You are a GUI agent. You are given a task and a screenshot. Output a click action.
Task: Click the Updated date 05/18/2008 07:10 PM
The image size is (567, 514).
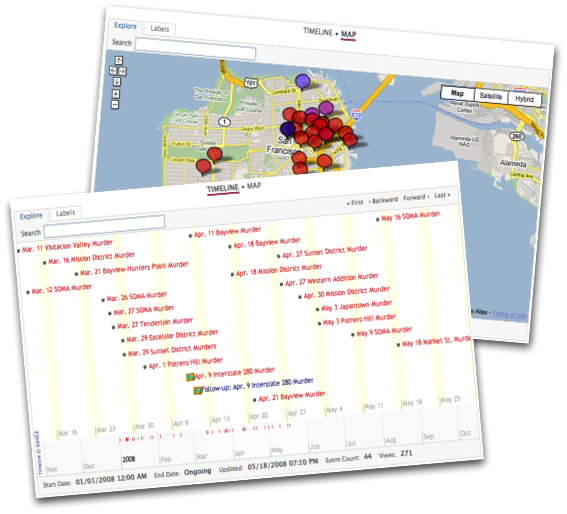tap(283, 464)
